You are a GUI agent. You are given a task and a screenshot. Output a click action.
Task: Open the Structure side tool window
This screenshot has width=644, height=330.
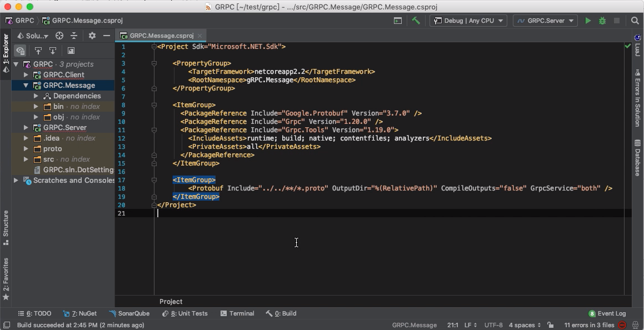[x=6, y=228]
